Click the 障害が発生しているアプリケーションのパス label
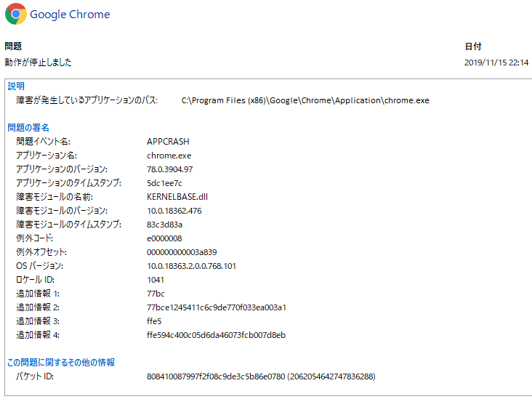This screenshot has height=399, width=532. (x=87, y=100)
